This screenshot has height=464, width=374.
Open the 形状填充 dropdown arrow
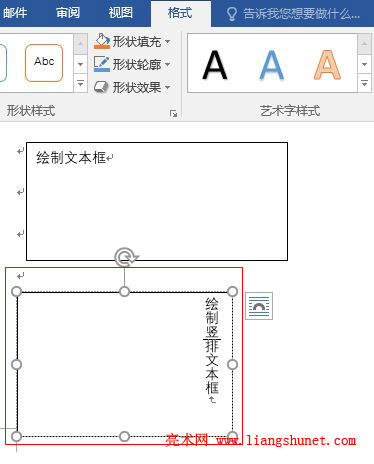[x=168, y=42]
